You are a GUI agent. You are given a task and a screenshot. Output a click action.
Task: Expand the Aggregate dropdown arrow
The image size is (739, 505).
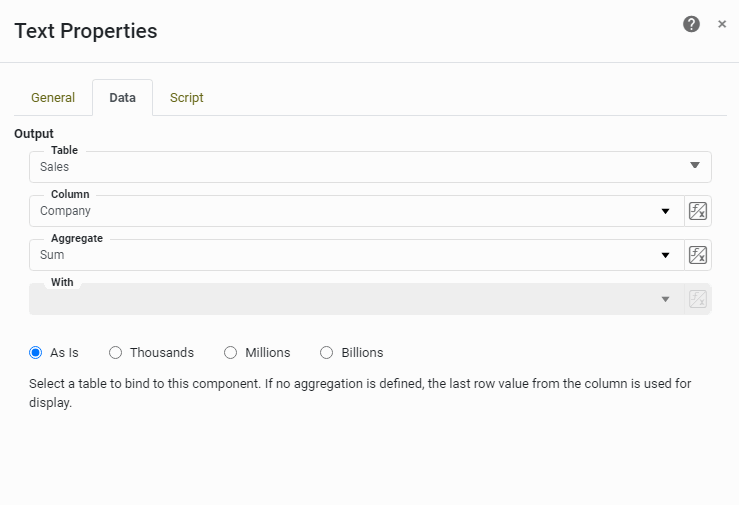click(666, 255)
